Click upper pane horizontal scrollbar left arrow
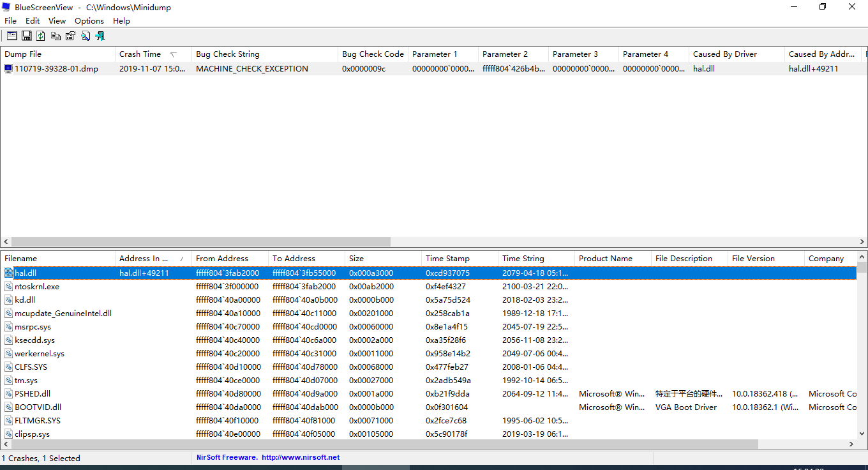 tap(6, 242)
